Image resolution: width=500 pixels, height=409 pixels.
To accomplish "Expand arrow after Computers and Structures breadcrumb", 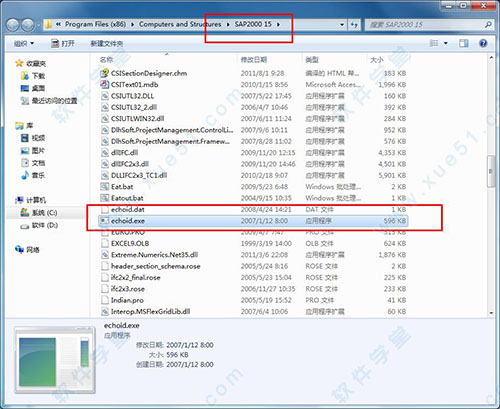I will click(228, 24).
